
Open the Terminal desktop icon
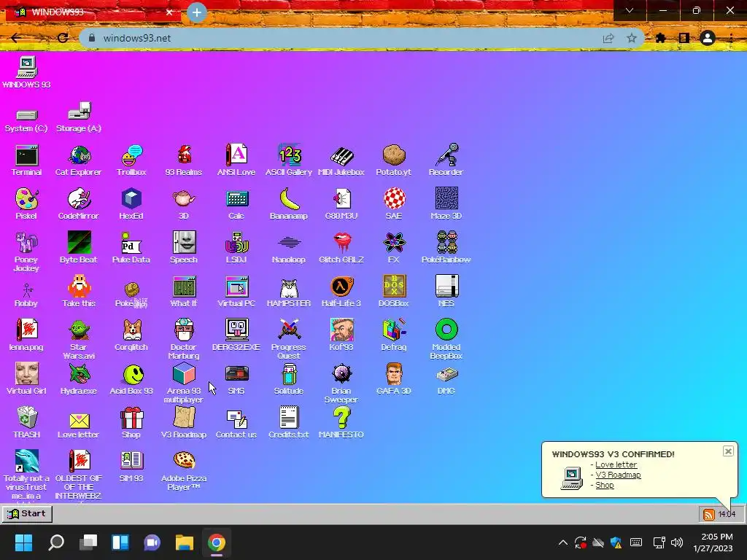click(x=27, y=160)
